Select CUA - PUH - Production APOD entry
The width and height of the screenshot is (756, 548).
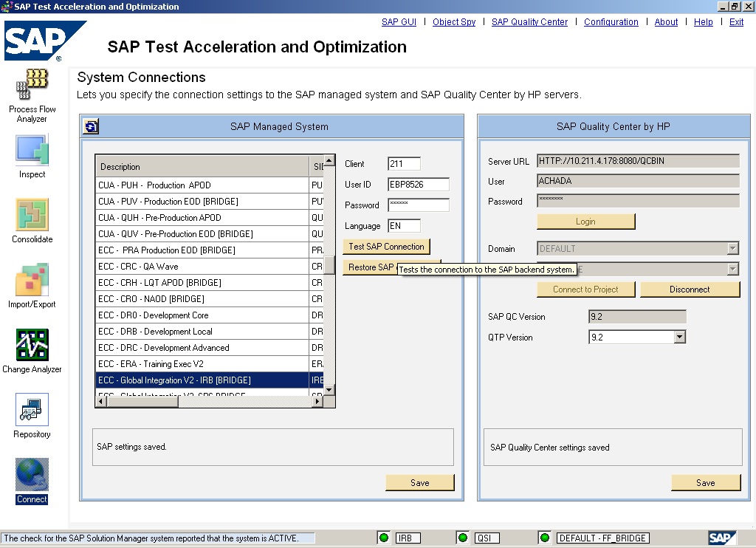coord(202,185)
